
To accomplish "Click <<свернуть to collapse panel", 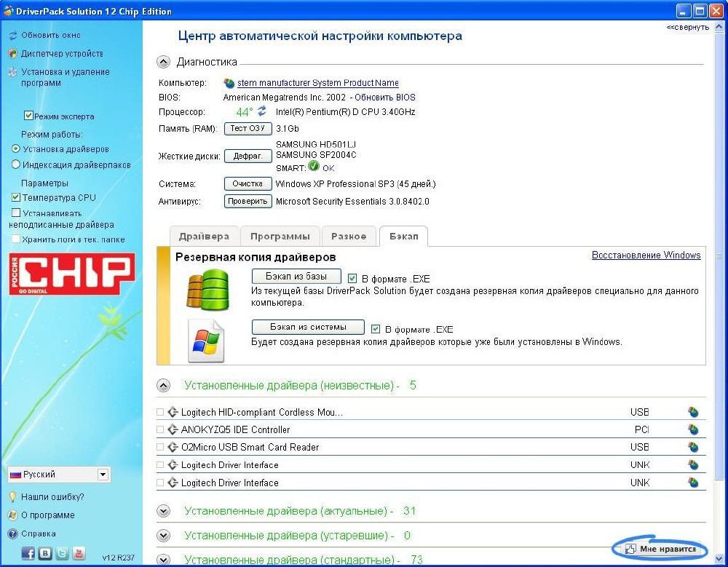I will tap(688, 28).
